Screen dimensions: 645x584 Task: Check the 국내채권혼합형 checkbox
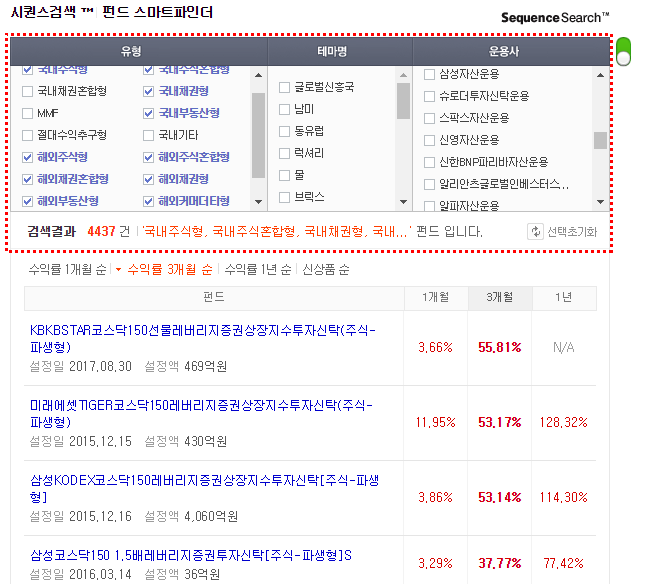click(x=28, y=91)
